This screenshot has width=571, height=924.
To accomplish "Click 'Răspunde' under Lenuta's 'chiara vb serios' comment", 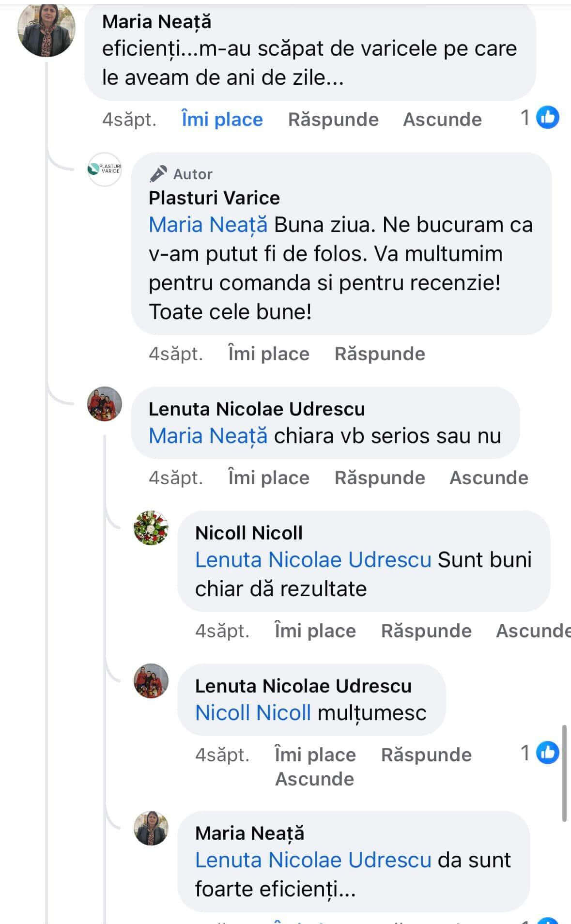I will (x=380, y=478).
